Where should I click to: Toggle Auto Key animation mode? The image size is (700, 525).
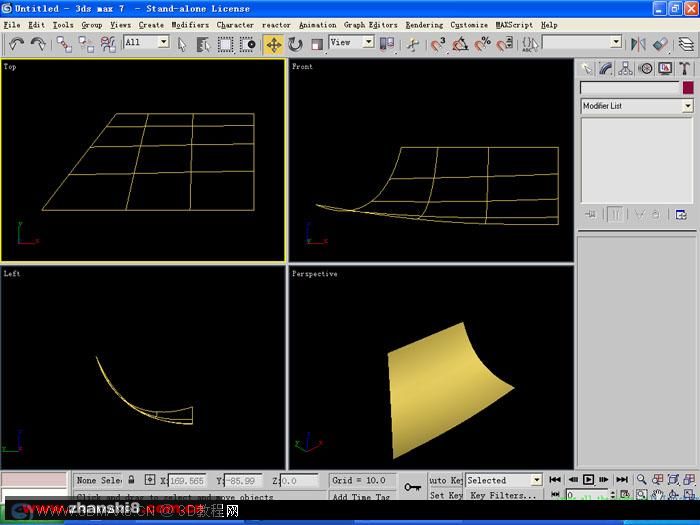coord(445,480)
